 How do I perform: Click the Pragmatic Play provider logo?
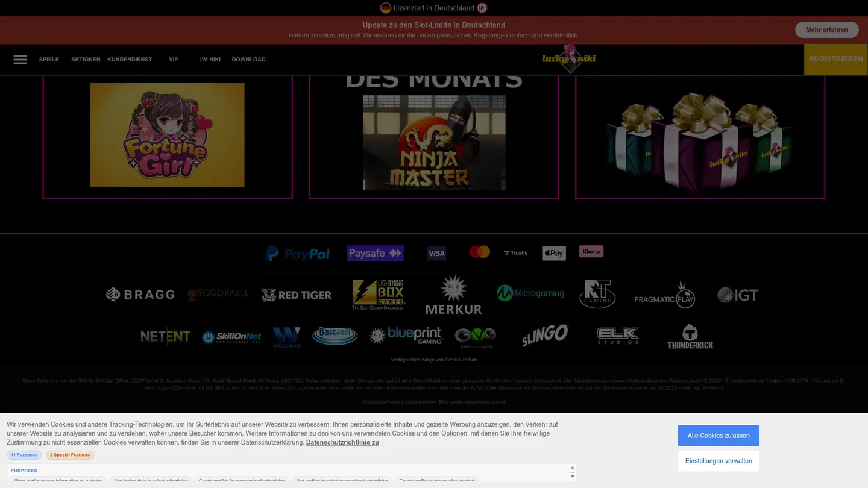pos(665,295)
